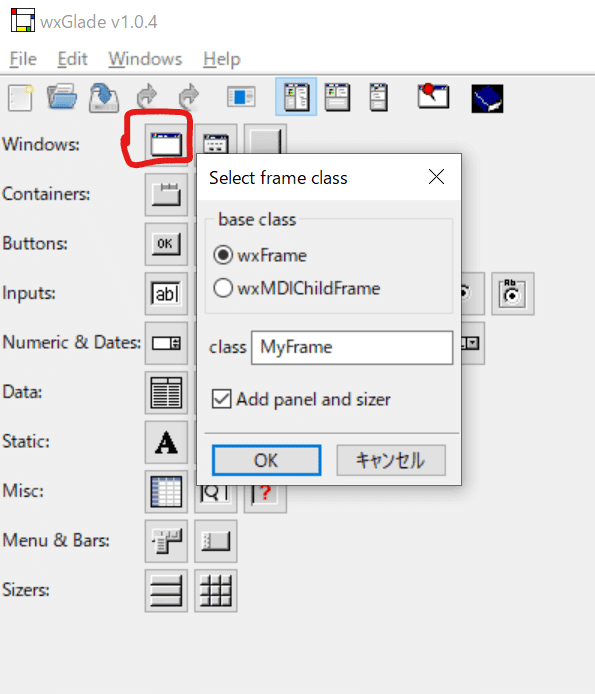Image resolution: width=595 pixels, height=694 pixels.
Task: Add a grid sizer from Sizers row
Action: click(x=216, y=591)
